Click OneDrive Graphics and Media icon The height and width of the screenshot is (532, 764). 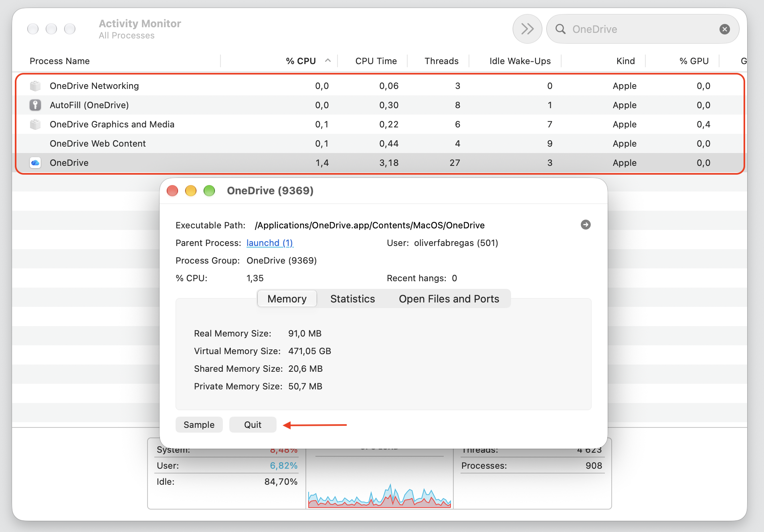(35, 124)
